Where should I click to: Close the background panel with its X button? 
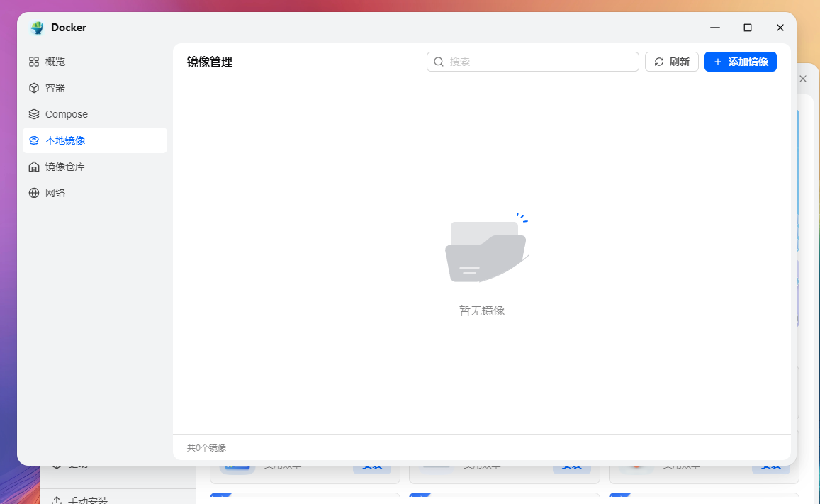click(802, 79)
